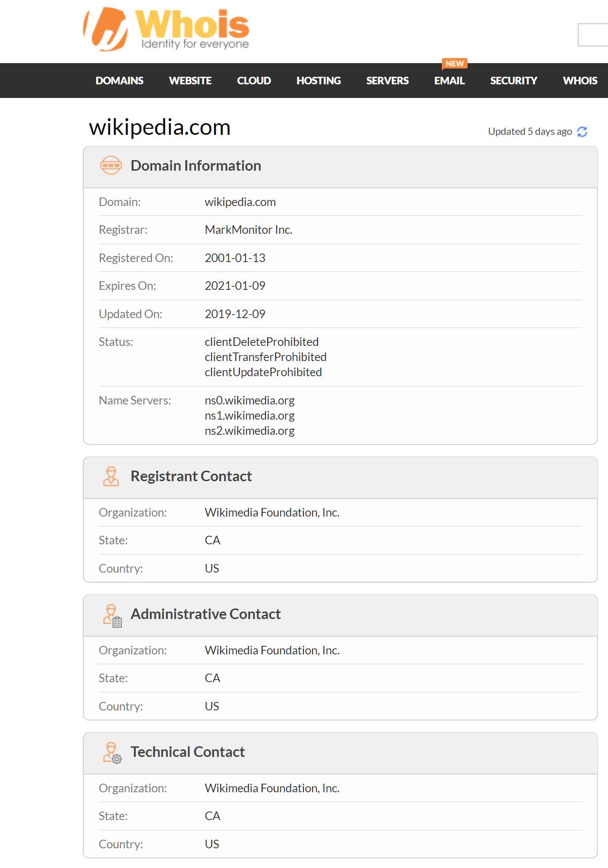
Task: Click the ns0.wikimedia.org name server entry
Action: [249, 400]
